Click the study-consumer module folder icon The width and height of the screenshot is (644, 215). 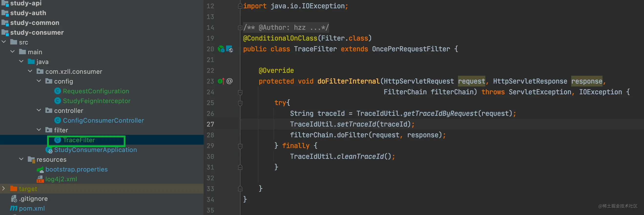pyautogui.click(x=5, y=32)
